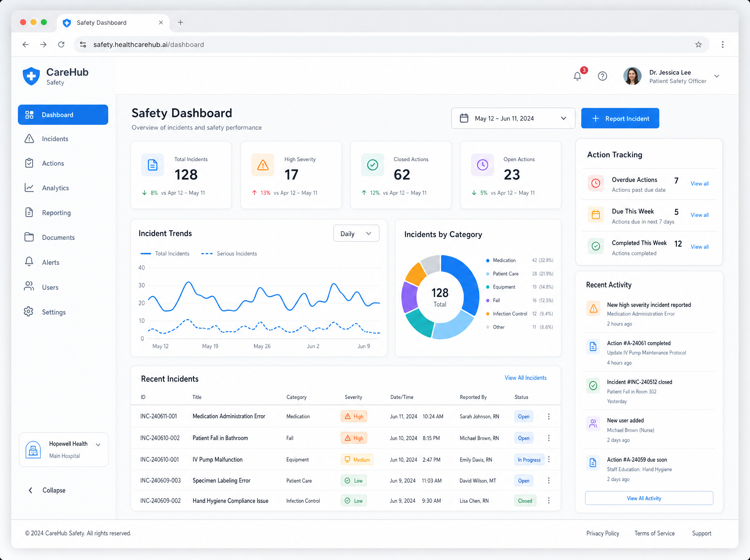Click the Due This Week calendar icon
Viewport: 750px width, 560px height.
pyautogui.click(x=596, y=215)
